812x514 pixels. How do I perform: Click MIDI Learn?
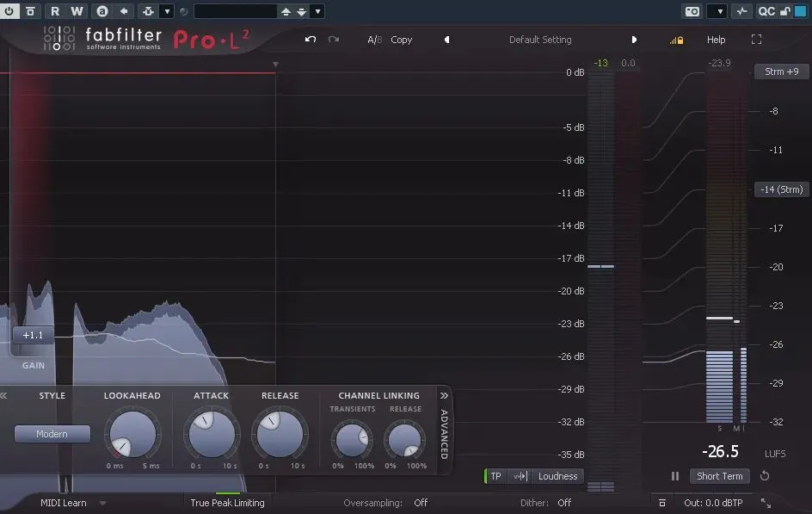[64, 503]
